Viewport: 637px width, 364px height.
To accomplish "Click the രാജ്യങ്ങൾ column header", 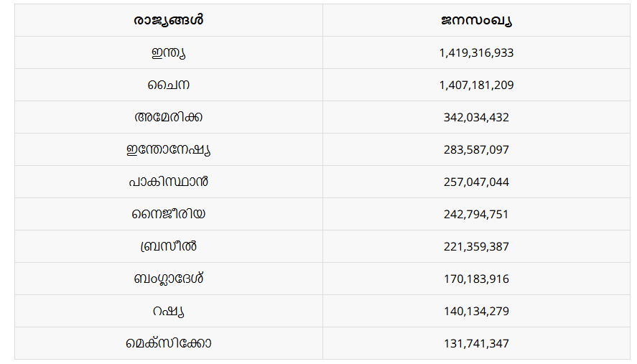I will (169, 20).
